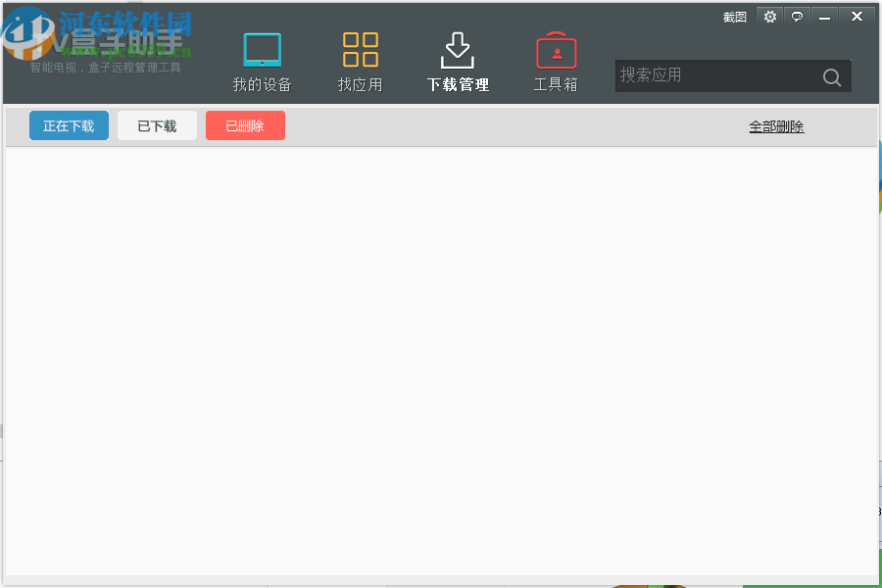This screenshot has height=588, width=882.
Task: Switch to the 正在下载 tab
Action: [68, 124]
